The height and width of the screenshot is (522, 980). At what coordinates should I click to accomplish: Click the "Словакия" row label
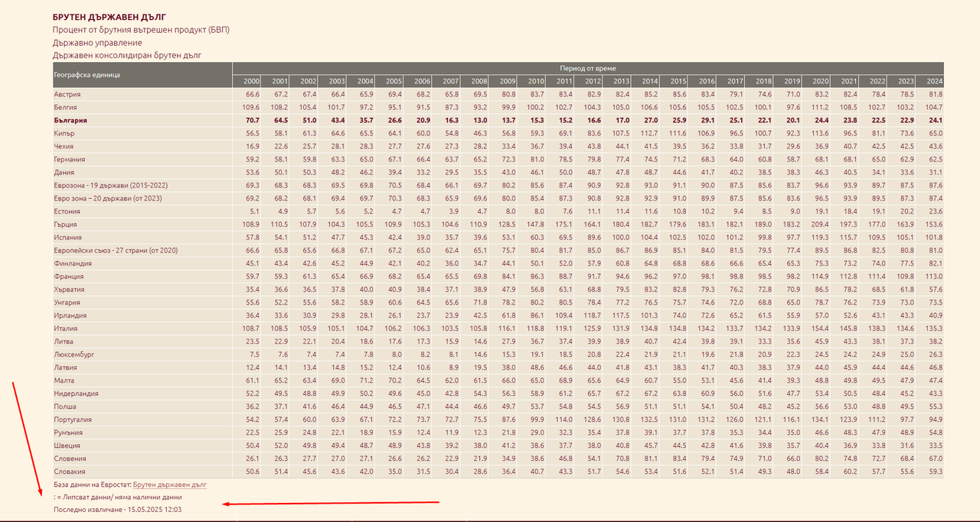coord(70,471)
